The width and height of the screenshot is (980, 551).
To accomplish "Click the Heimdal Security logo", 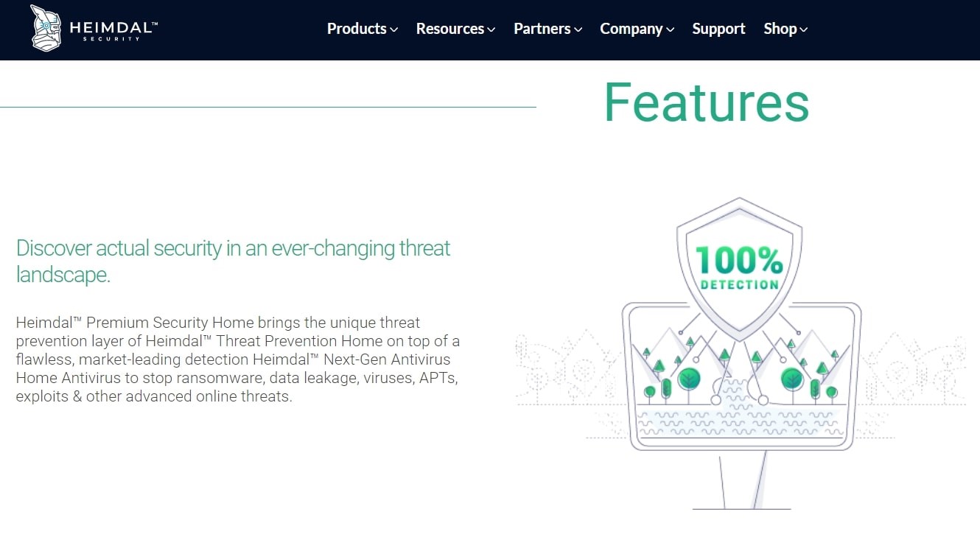I will click(94, 28).
